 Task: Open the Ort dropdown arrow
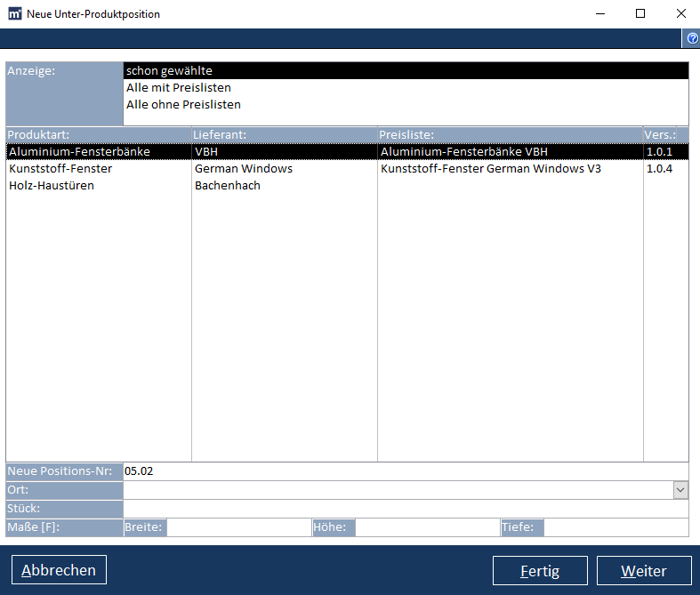click(680, 490)
